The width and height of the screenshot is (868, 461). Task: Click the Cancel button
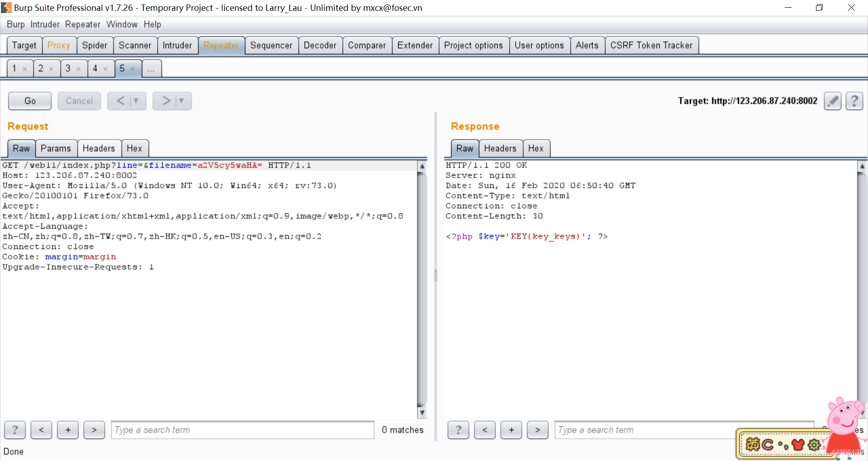pos(79,101)
